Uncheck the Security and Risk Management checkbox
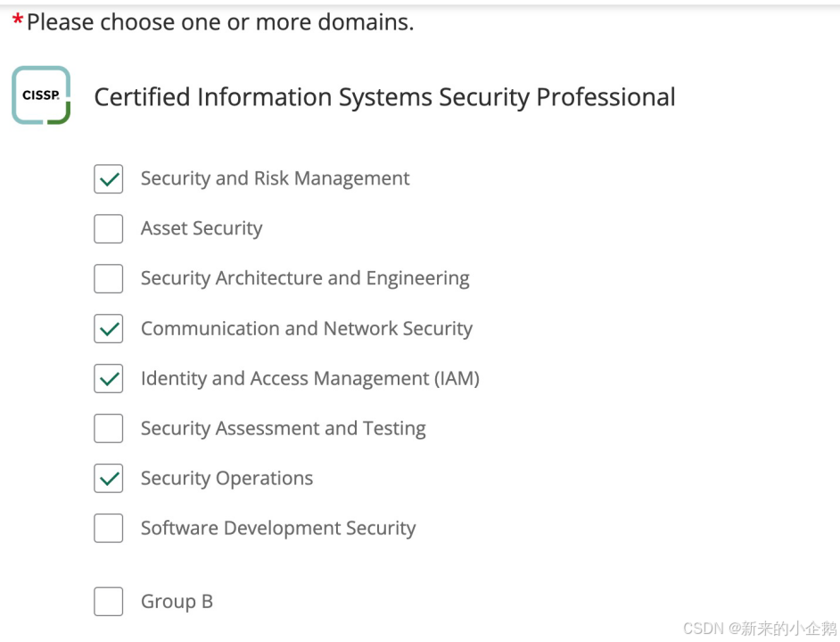 109,179
